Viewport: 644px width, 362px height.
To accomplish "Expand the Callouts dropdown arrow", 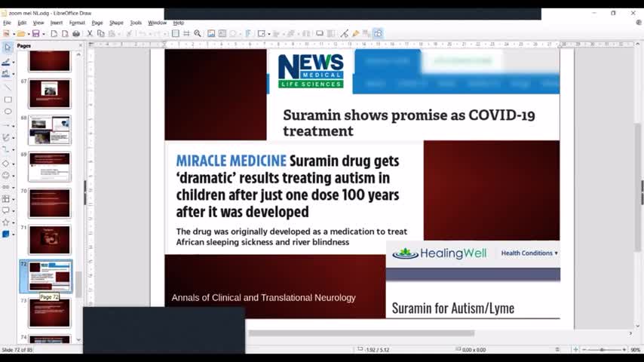I will (x=14, y=211).
